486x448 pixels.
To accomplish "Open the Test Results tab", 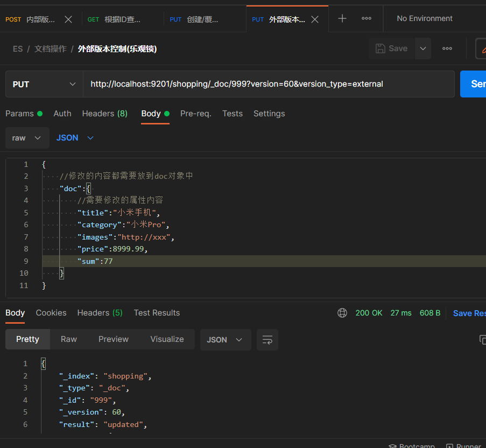I will pos(157,312).
